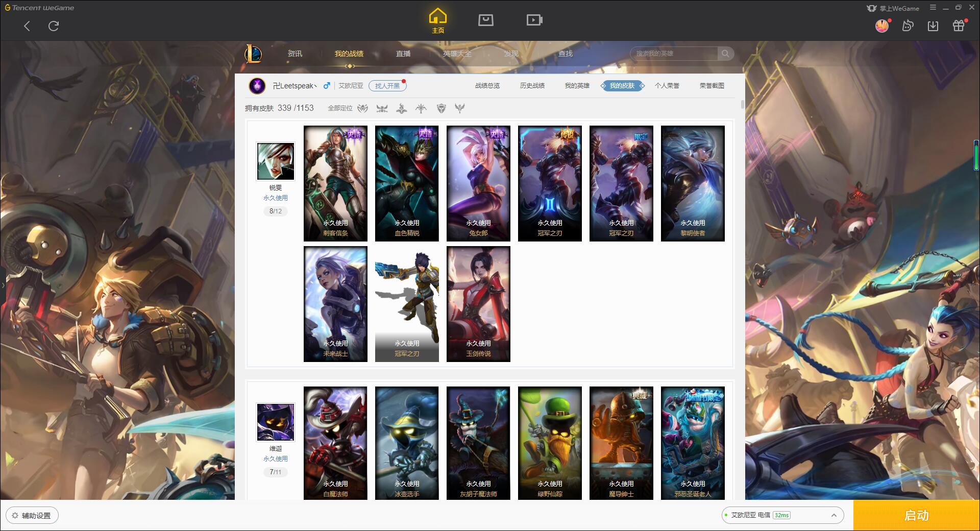Switch to the 直播 tab
Screen dimensions: 980x531
[403, 54]
